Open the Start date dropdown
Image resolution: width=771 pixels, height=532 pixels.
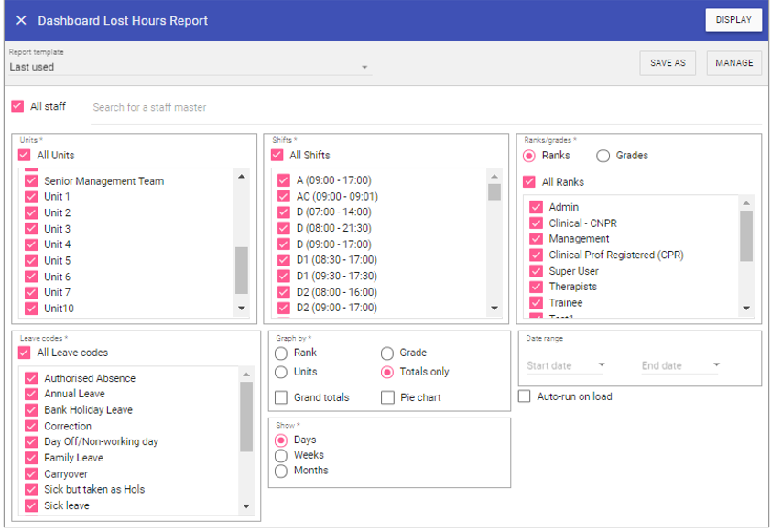(x=601, y=365)
